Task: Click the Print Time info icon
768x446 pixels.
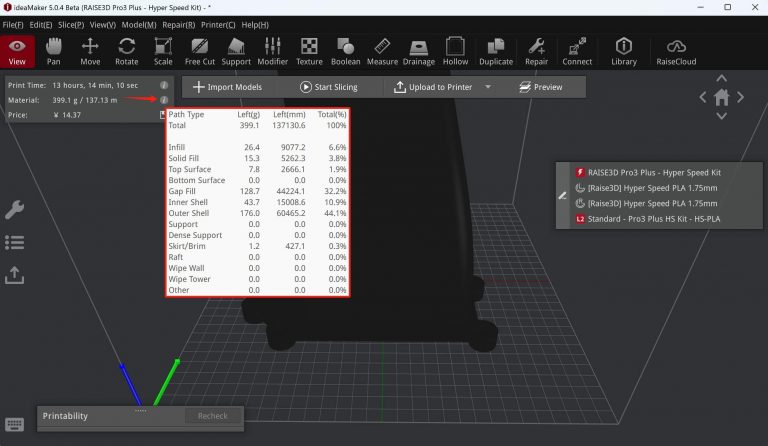Action: [x=164, y=85]
